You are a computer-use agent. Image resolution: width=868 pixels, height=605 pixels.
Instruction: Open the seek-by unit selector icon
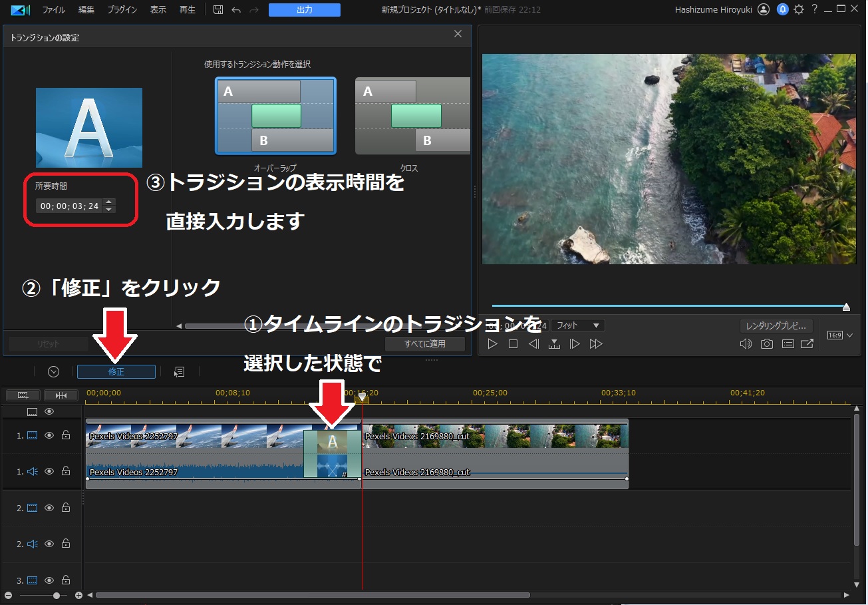click(x=554, y=344)
